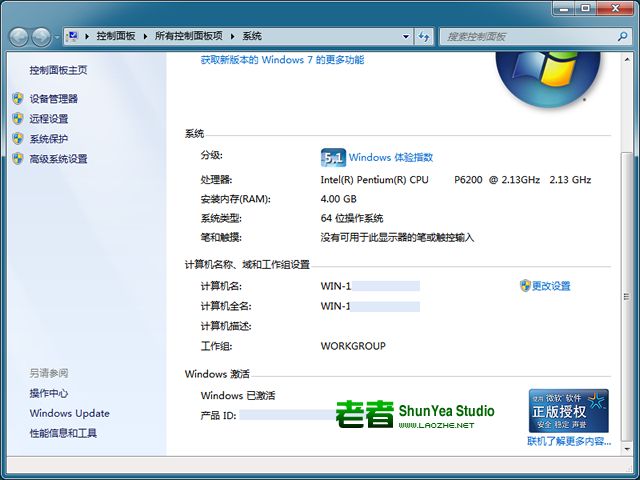
Task: Click the 4.00 GB RAM value
Action: 338,199
